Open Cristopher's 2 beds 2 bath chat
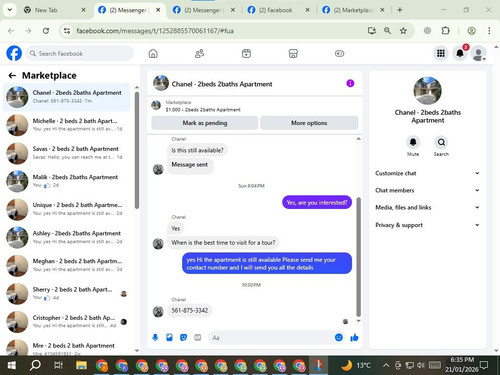Screen dimensions: 500x375 pyautogui.click(x=67, y=322)
